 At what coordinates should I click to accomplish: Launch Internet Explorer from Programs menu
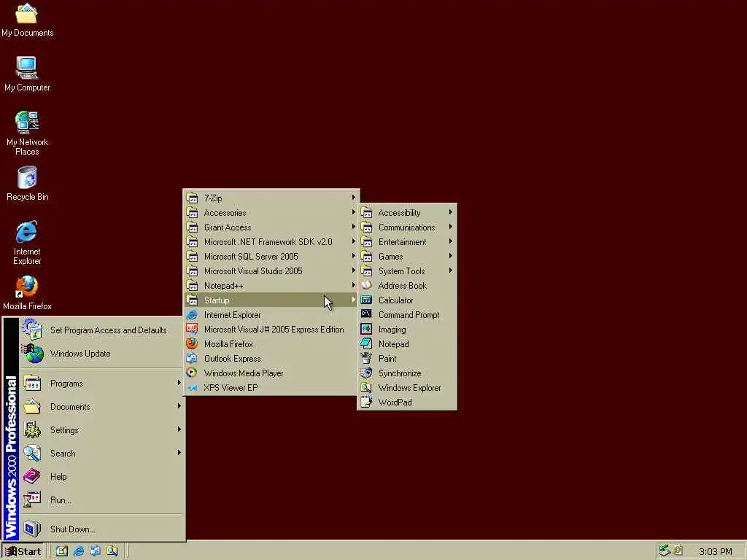[271, 315]
